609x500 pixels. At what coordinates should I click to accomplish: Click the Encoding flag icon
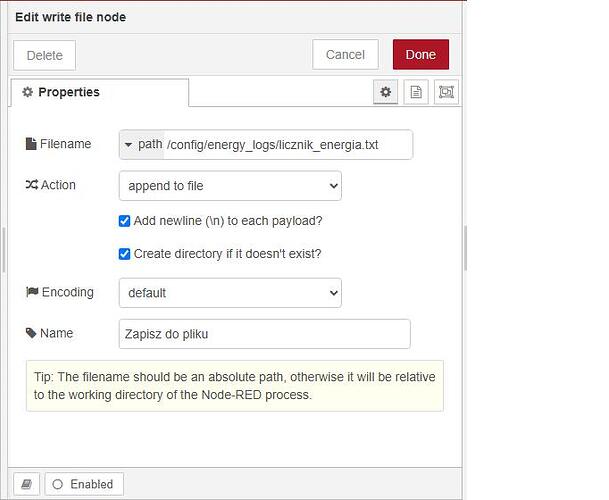tap(32, 292)
